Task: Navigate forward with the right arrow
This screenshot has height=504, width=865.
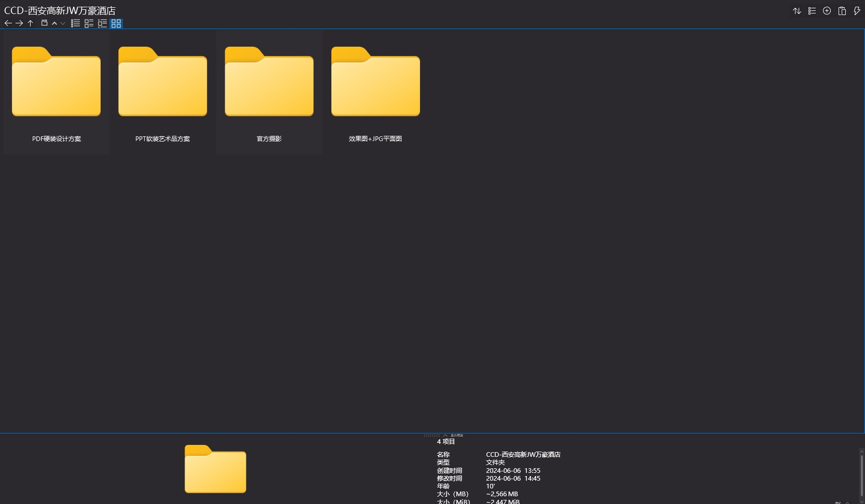Action: pos(19,23)
